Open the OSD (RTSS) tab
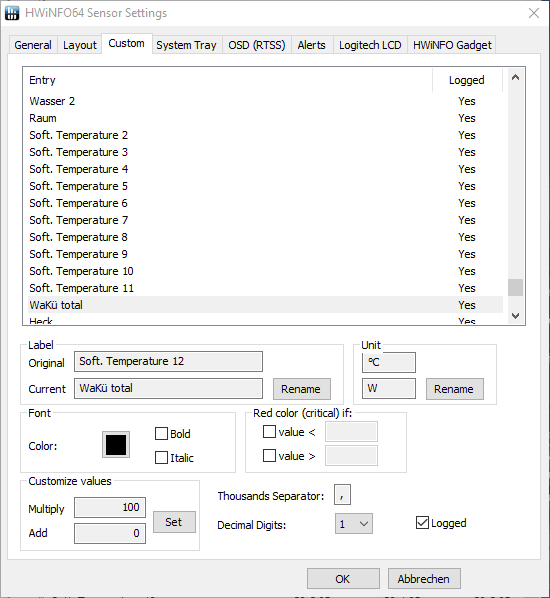The width and height of the screenshot is (550, 598). pos(257,45)
